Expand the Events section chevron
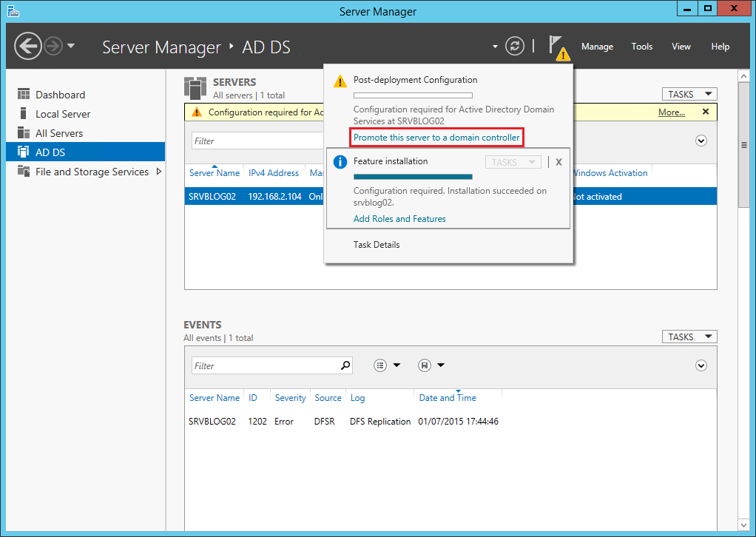This screenshot has width=756, height=537. pyautogui.click(x=701, y=365)
